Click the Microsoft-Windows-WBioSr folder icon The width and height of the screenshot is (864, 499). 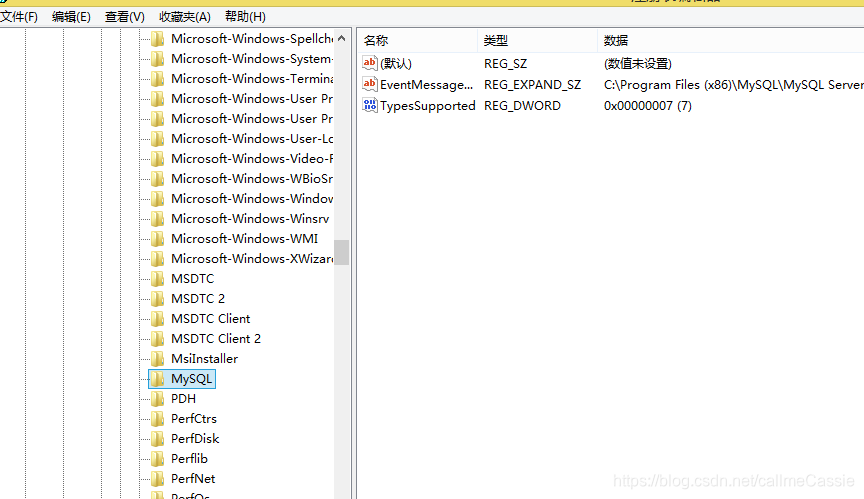pyautogui.click(x=158, y=179)
